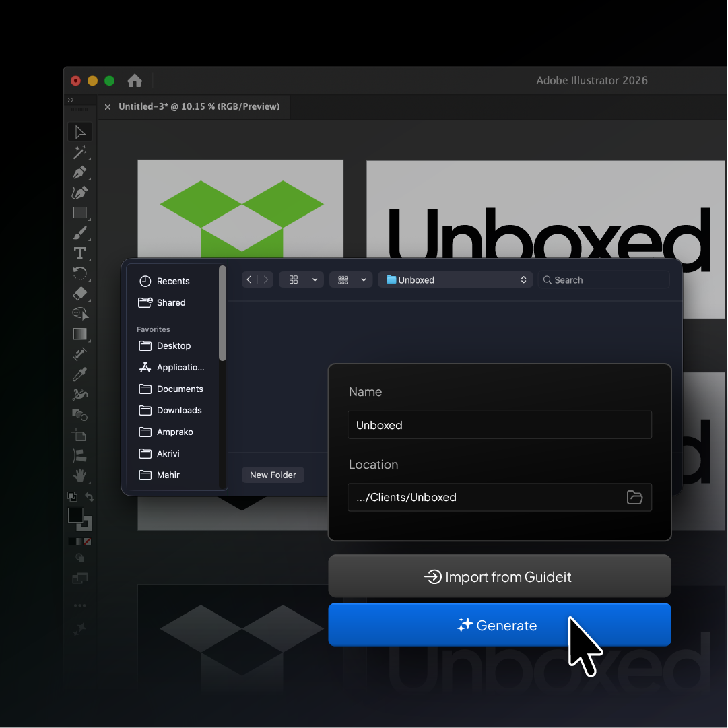Select the Pen tool
Image resolution: width=728 pixels, height=728 pixels.
click(80, 172)
